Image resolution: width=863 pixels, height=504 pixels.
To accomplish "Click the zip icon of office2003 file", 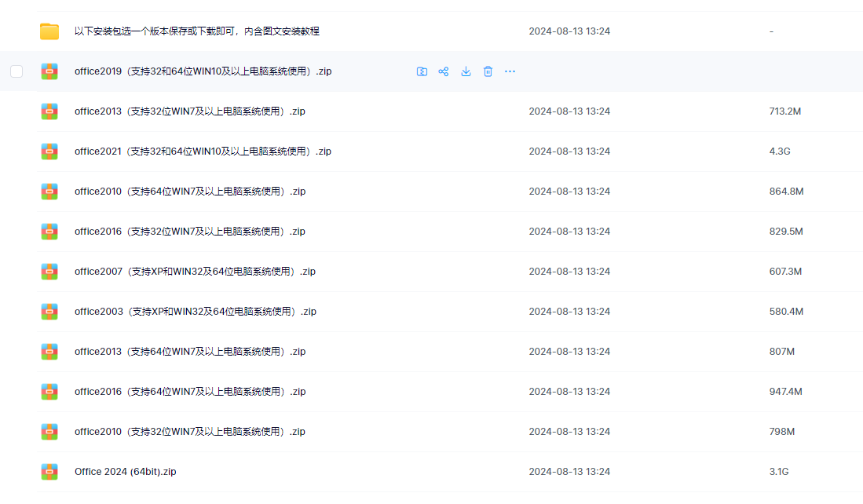I will coord(49,312).
